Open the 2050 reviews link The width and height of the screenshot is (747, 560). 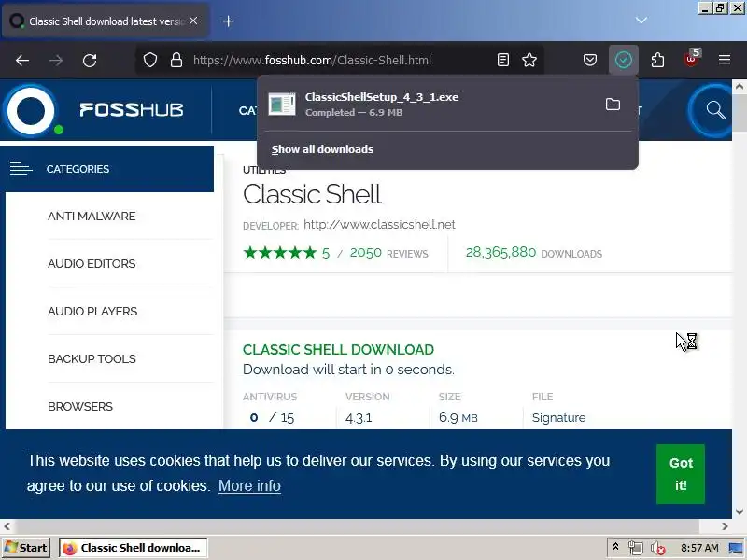pyautogui.click(x=388, y=253)
